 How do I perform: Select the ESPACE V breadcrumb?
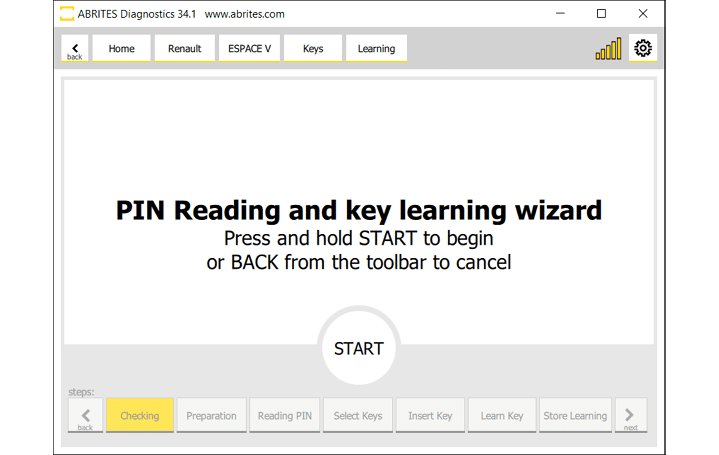click(248, 48)
